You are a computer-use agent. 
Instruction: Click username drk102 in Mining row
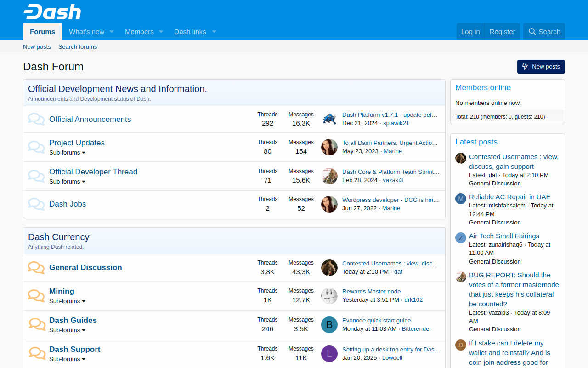(413, 300)
